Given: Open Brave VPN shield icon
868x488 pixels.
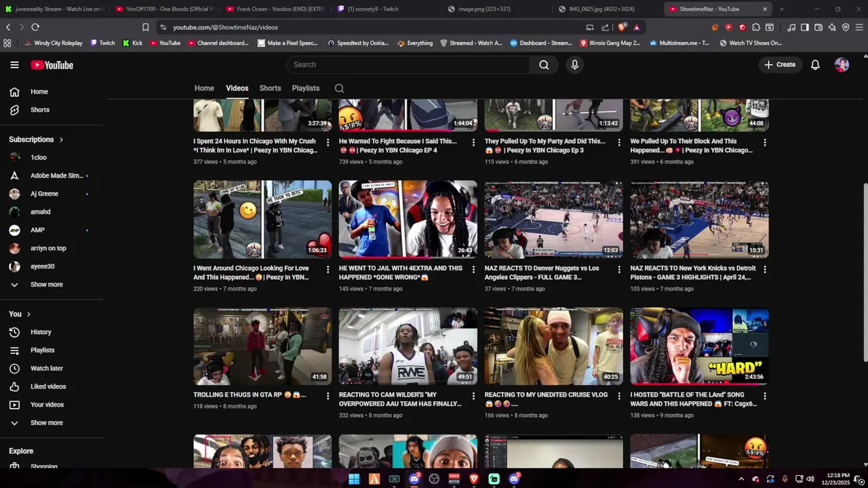Looking at the screenshot, I should point(846,27).
